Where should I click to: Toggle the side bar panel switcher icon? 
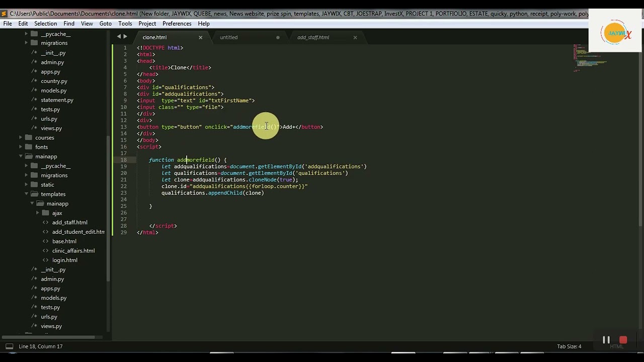click(x=9, y=346)
